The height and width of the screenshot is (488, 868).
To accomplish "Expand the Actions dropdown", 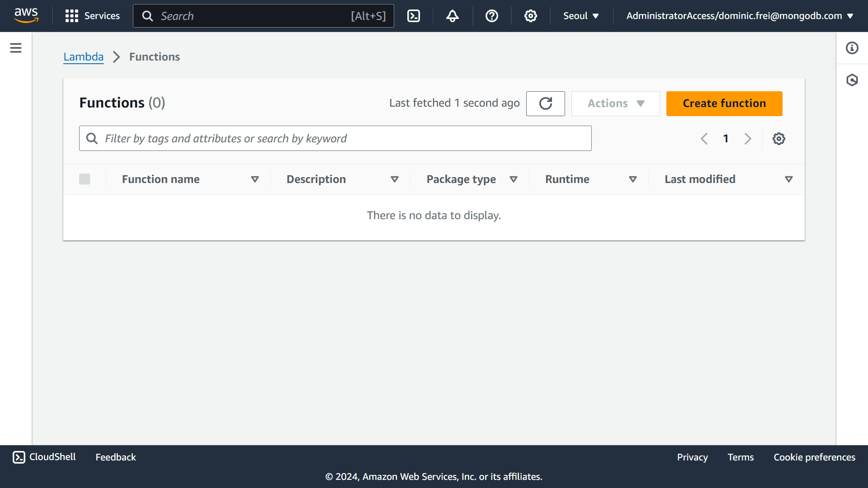I will click(615, 103).
